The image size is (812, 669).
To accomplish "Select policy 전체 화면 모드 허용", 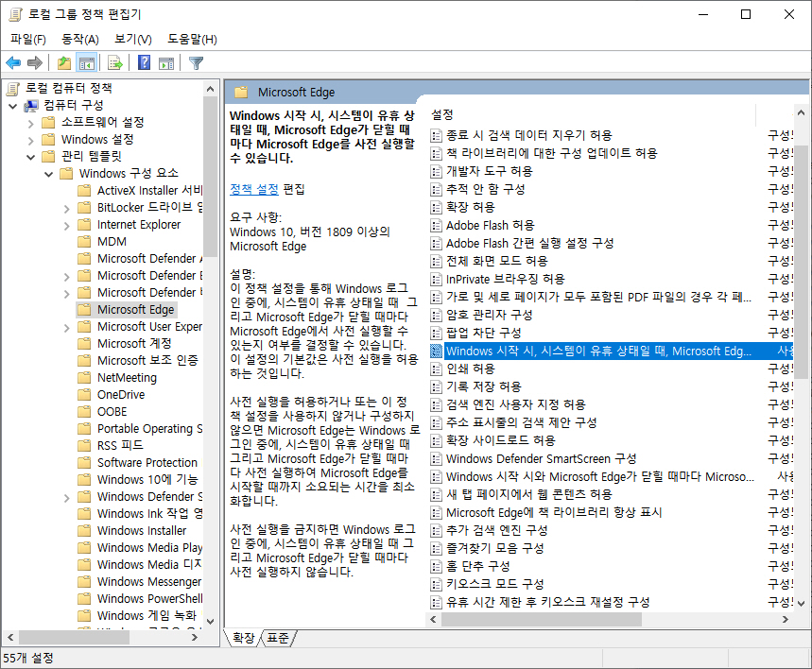I will pyautogui.click(x=496, y=262).
